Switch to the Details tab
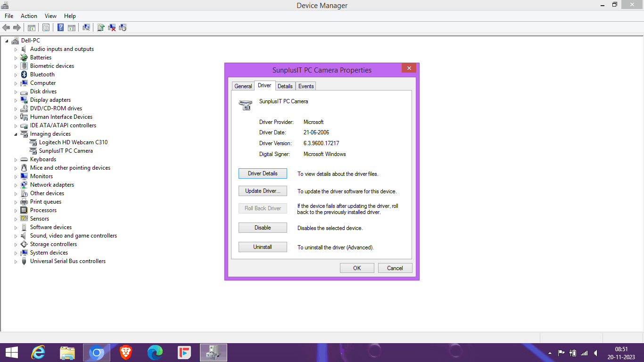644x362 pixels. pos(285,86)
